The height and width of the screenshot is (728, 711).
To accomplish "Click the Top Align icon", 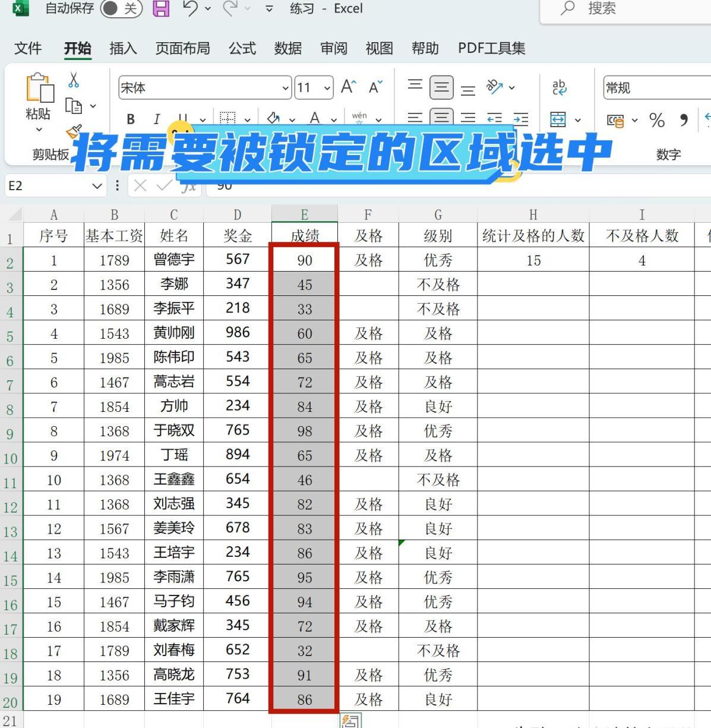I will coord(415,85).
